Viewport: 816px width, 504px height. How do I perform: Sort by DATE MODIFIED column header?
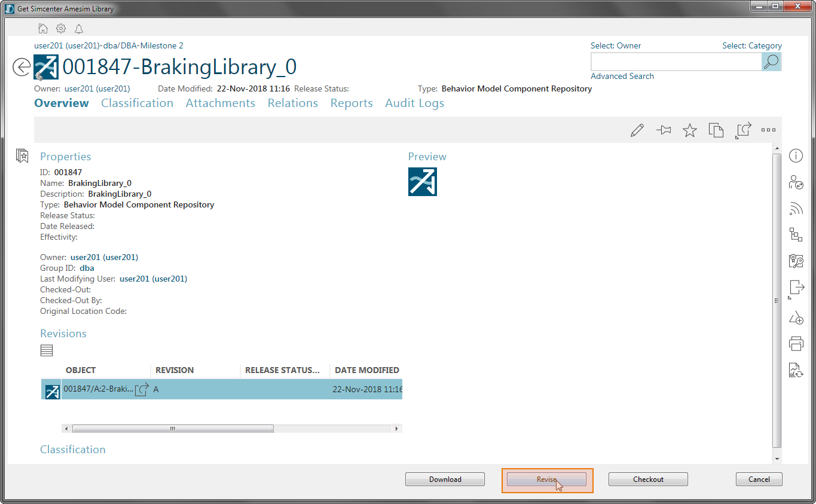click(366, 370)
